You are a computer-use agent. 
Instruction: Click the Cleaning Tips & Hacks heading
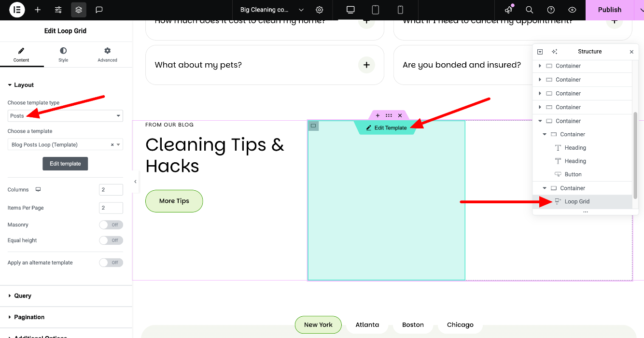point(215,155)
